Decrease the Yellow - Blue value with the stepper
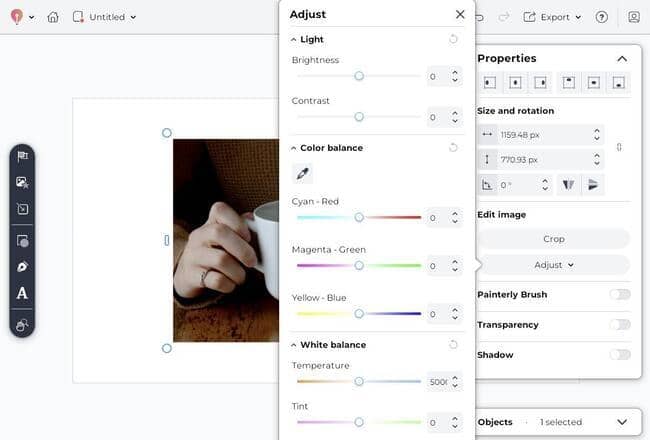 pyautogui.click(x=455, y=318)
